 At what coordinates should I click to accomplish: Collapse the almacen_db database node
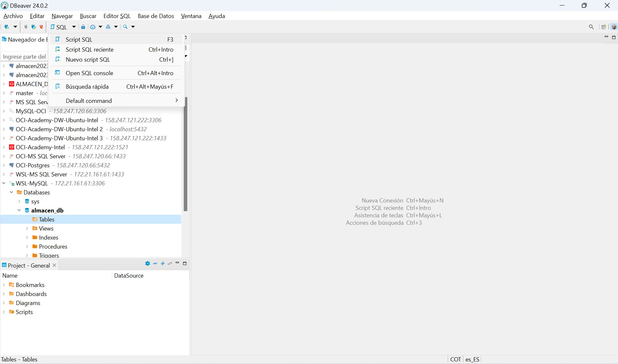(19, 210)
